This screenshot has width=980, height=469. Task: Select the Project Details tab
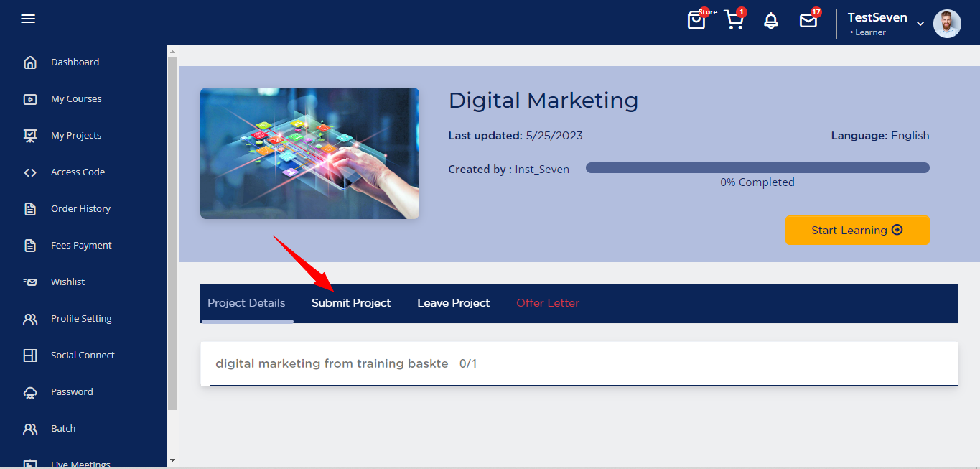click(246, 303)
